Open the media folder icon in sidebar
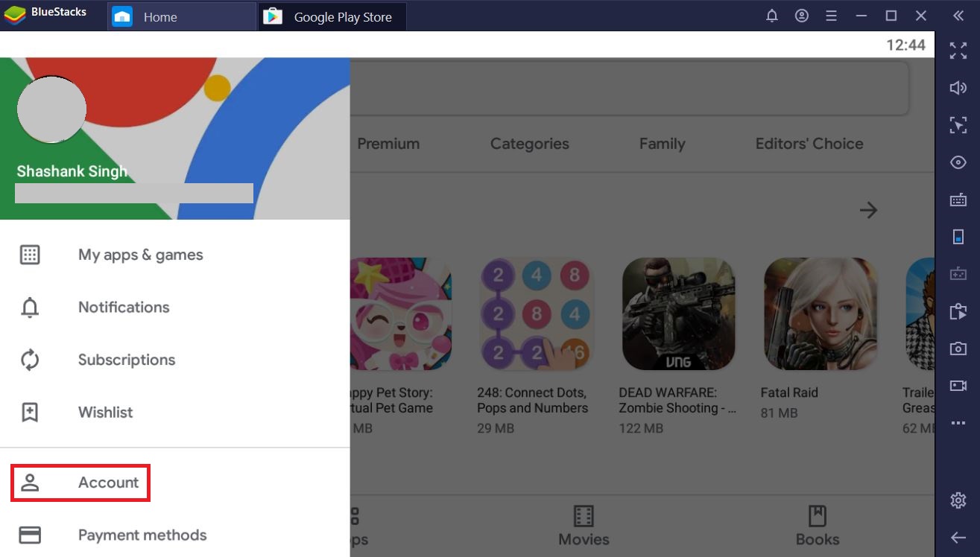This screenshot has width=980, height=557. [x=958, y=311]
